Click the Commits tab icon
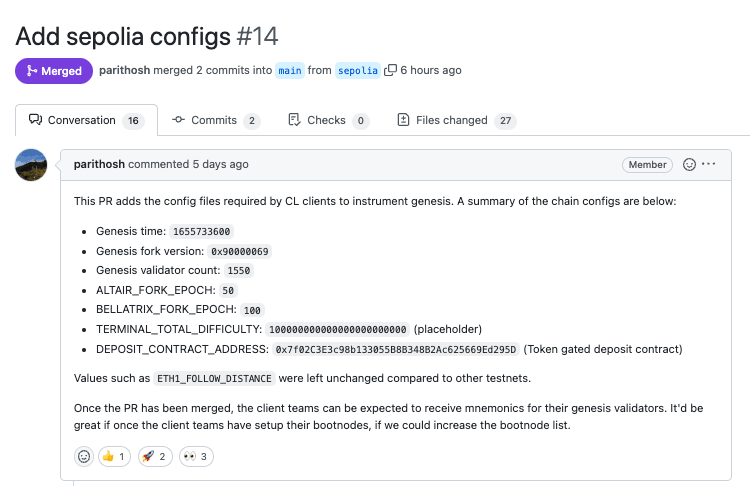The height and width of the screenshot is (486, 750). click(x=178, y=120)
